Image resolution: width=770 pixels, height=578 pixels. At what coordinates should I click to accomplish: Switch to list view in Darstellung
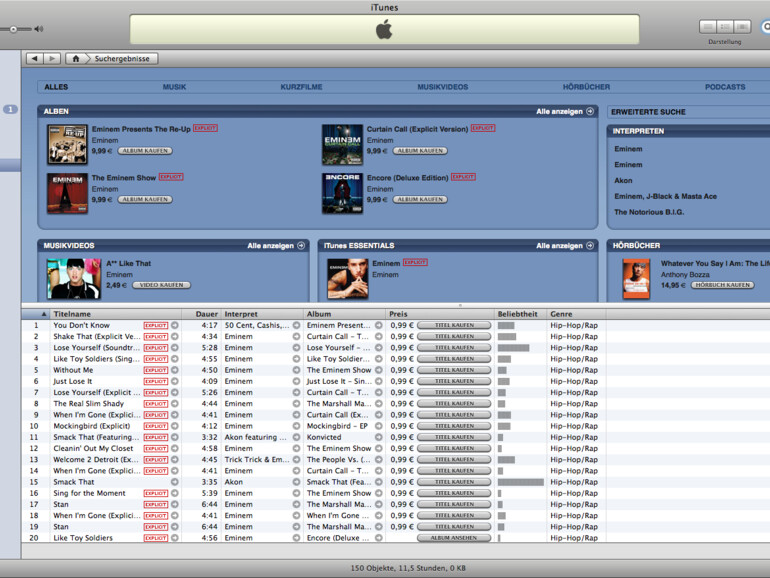coord(708,27)
